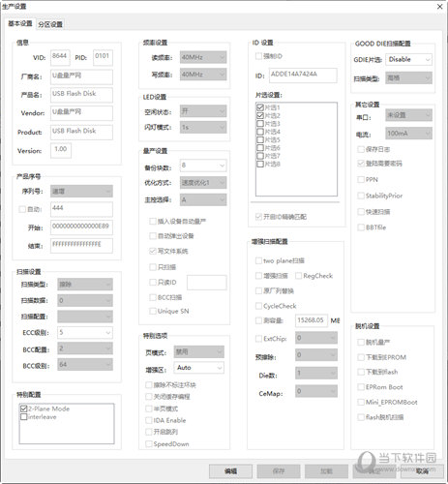Screen dimensions: 448x484
Task: Enable the IDA Enable checkbox
Action: (148, 420)
